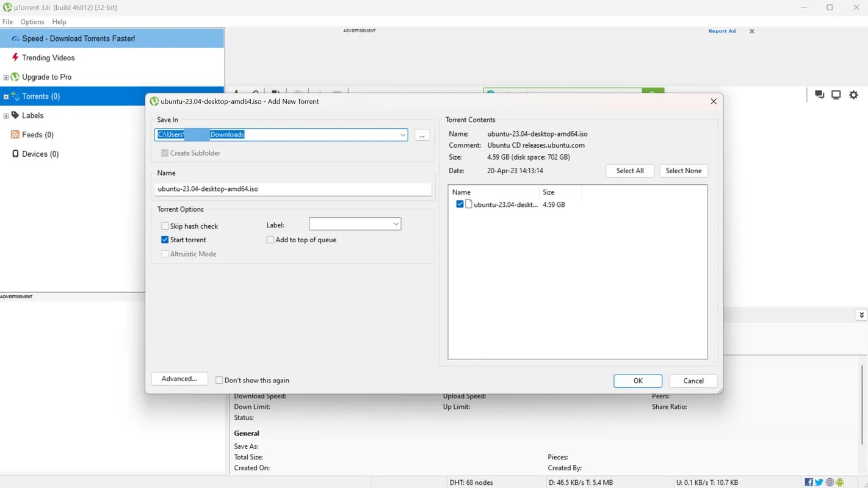868x488 pixels.
Task: Click the Cancel button
Action: coord(693,381)
